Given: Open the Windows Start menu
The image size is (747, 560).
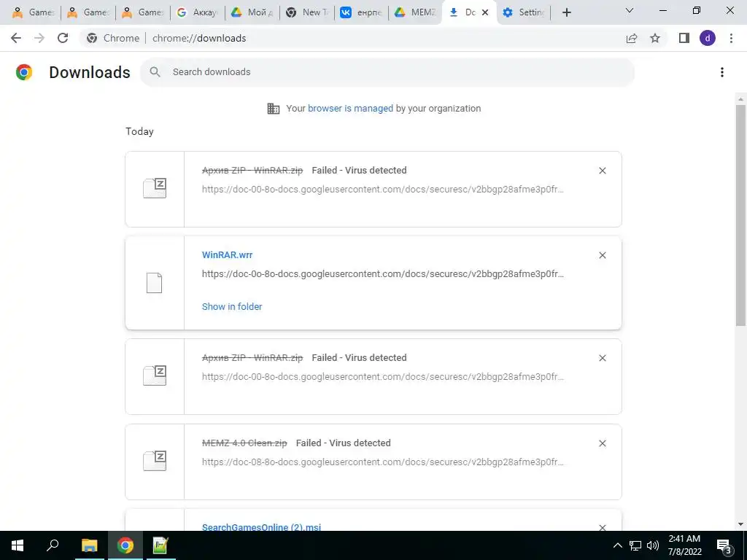Looking at the screenshot, I should (x=18, y=545).
